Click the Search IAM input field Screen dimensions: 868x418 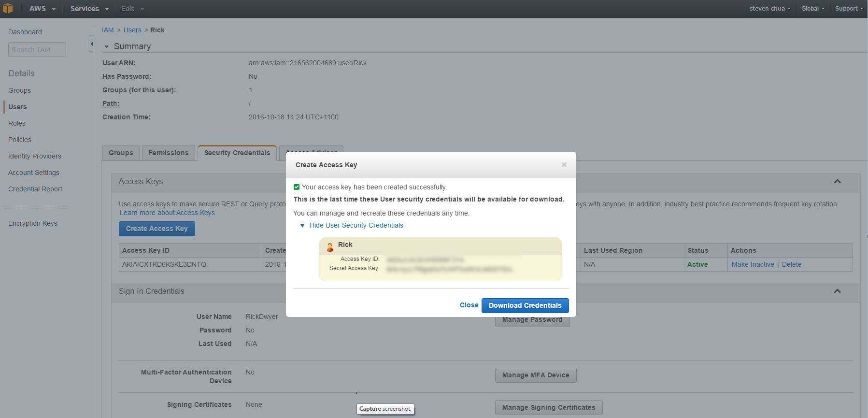pyautogui.click(x=37, y=50)
